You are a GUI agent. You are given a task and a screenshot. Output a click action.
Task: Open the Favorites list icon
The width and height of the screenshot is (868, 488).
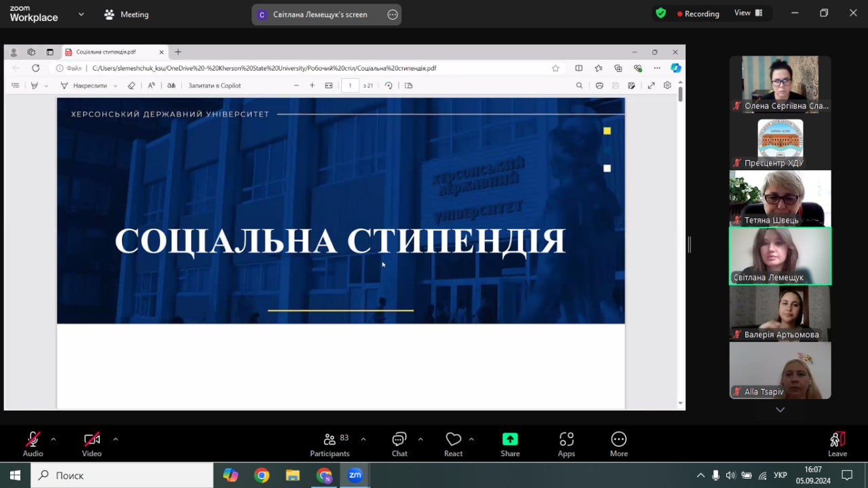[x=598, y=68]
